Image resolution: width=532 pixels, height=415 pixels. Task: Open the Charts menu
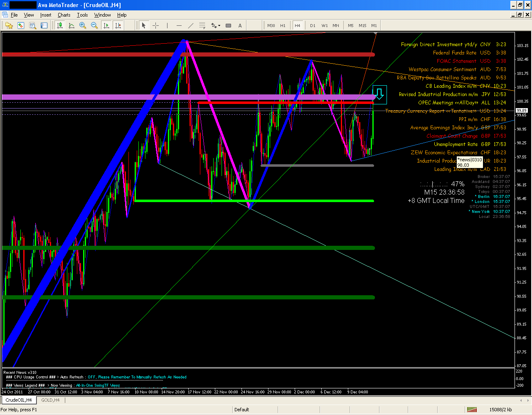[64, 15]
